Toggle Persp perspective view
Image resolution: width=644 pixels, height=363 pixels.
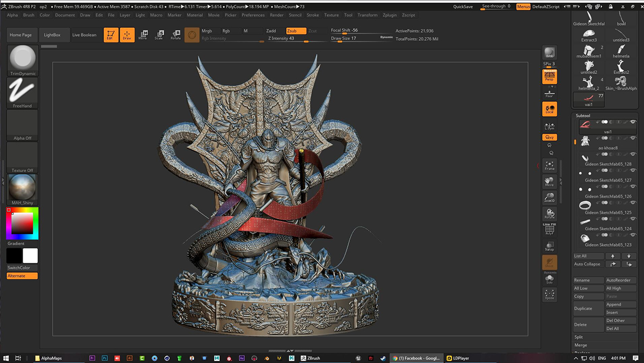549,77
